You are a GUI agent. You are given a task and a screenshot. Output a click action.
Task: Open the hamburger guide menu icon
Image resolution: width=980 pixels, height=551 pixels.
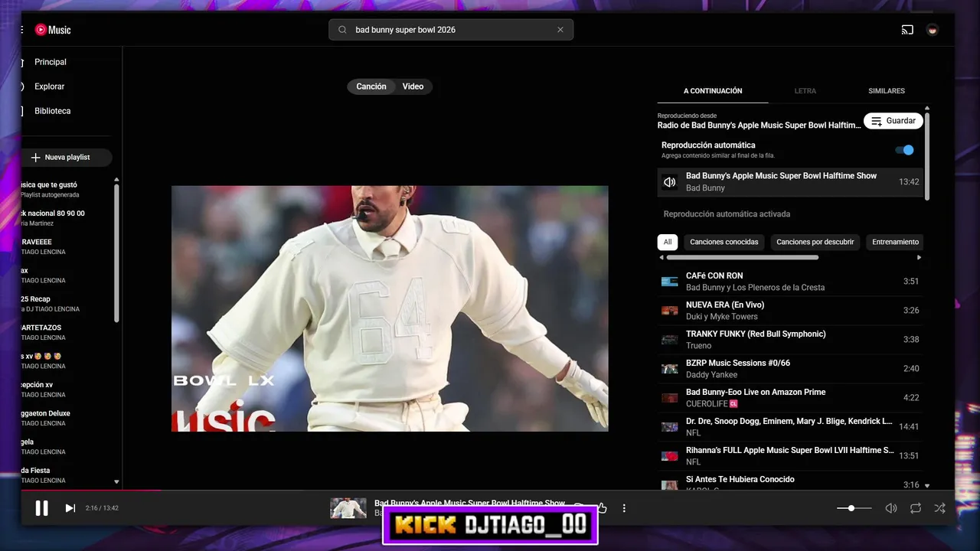coord(23,30)
